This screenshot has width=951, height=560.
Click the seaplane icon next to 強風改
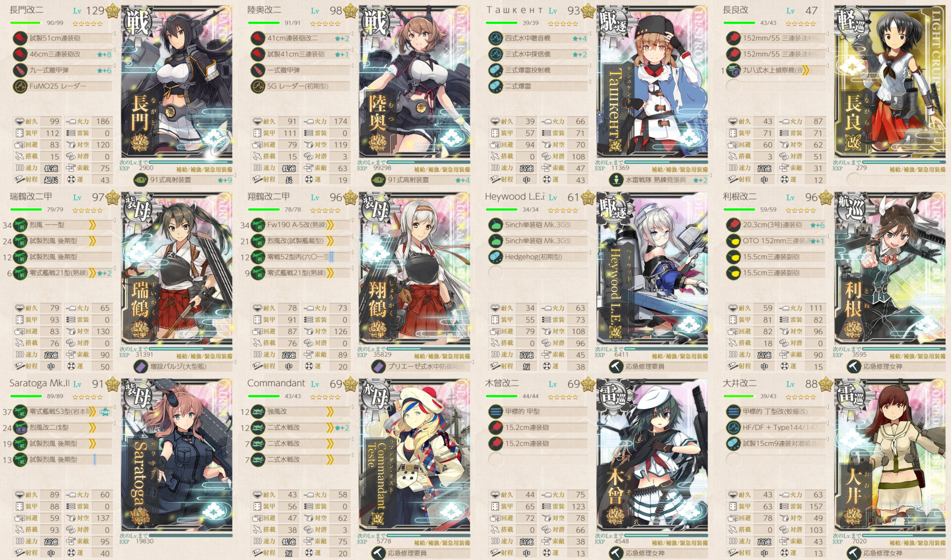click(258, 411)
